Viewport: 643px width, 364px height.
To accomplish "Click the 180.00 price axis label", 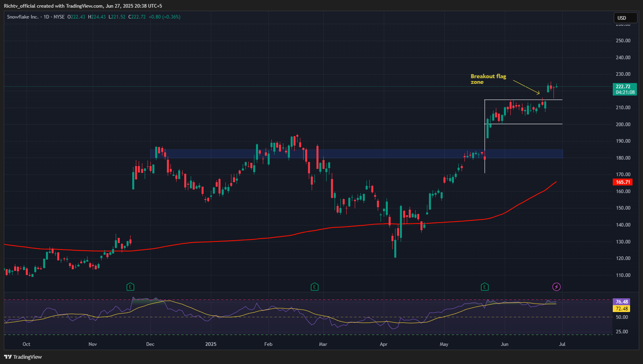I will (x=623, y=158).
